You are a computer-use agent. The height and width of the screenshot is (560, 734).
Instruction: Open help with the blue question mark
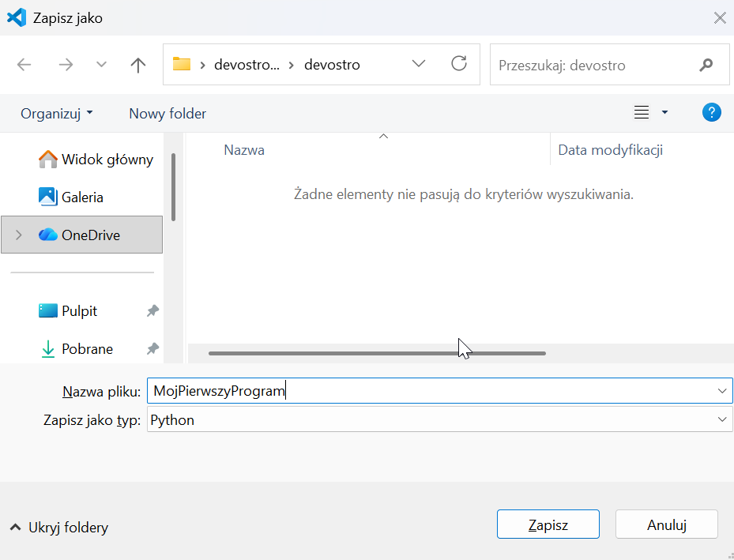pos(712,112)
